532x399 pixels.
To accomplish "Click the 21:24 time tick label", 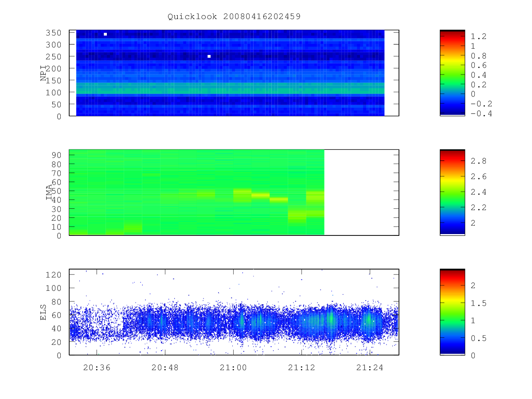I will point(370,367).
